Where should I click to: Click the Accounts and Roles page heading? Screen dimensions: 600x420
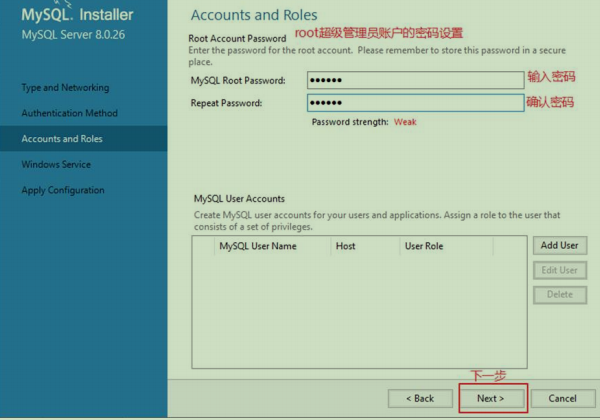click(254, 15)
